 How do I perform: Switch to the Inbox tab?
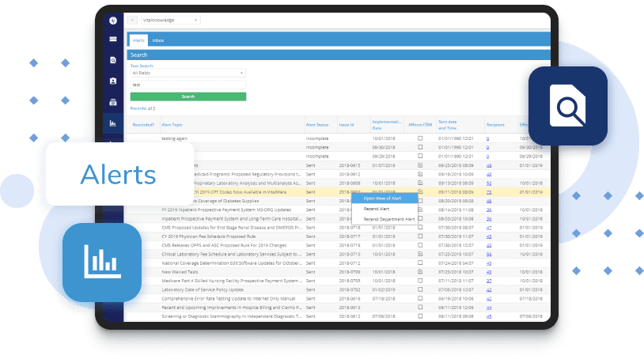(157, 40)
